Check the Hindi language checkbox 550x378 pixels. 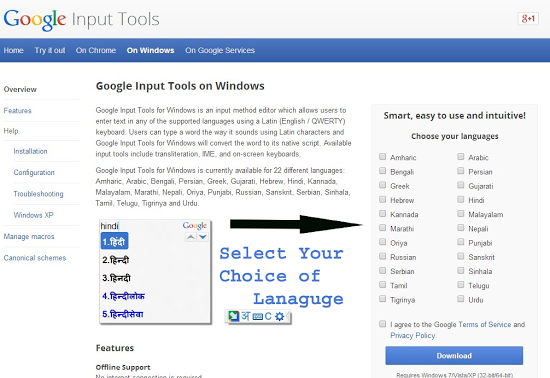click(461, 200)
